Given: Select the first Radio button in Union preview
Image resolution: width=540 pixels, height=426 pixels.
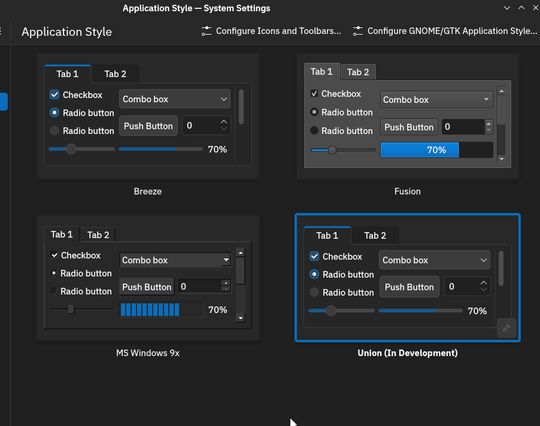Looking at the screenshot, I should point(314,274).
